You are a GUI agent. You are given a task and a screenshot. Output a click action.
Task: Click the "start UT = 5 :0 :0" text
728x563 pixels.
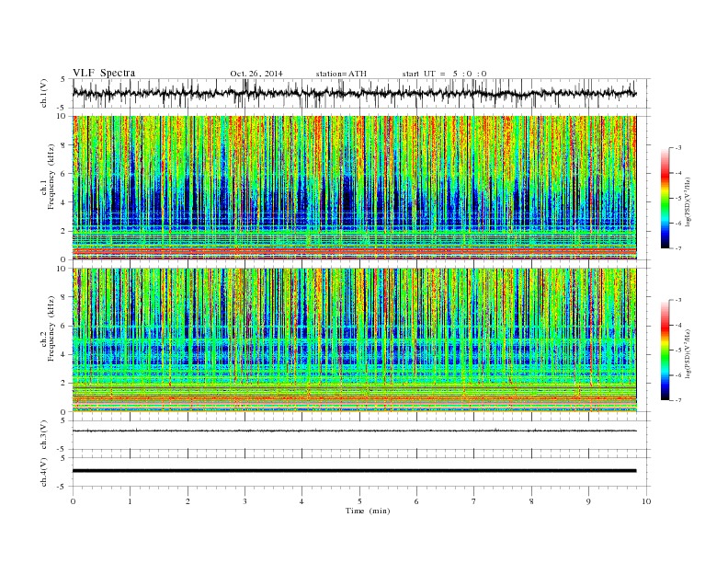(444, 74)
